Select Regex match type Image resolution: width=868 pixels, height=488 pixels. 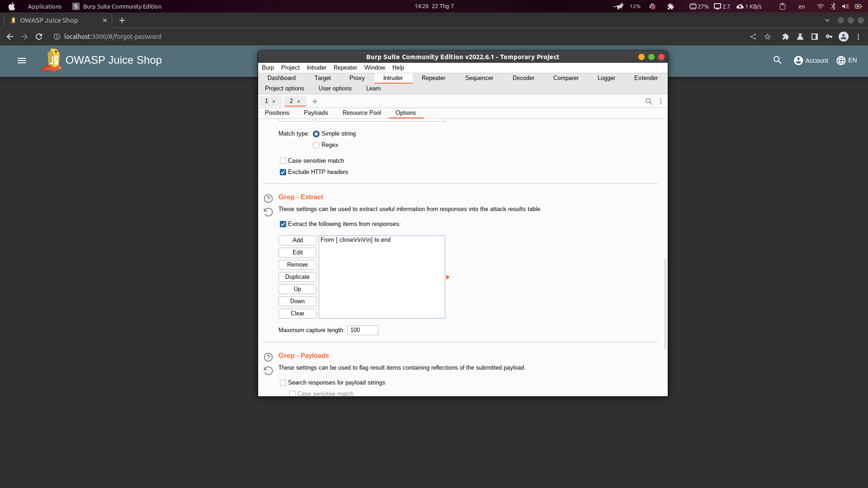316,145
